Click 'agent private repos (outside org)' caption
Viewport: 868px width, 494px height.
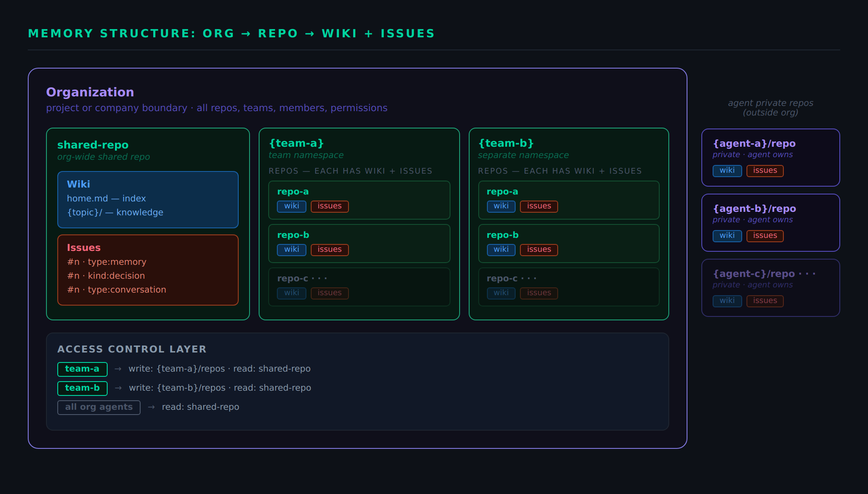771,108
